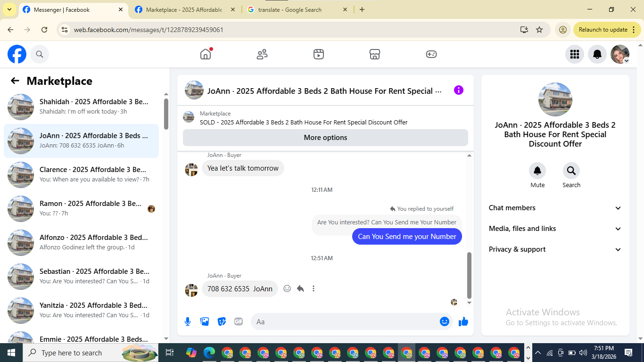This screenshot has height=362, width=644.
Task: Open Sebastian conversation in list
Action: [x=81, y=277]
